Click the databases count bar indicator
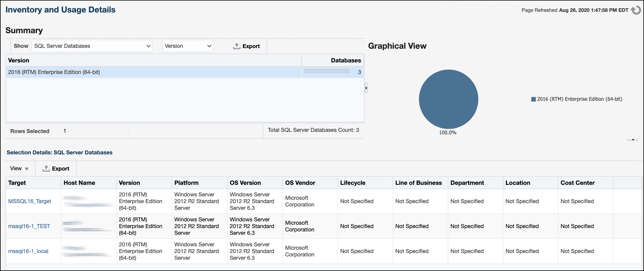 click(327, 71)
